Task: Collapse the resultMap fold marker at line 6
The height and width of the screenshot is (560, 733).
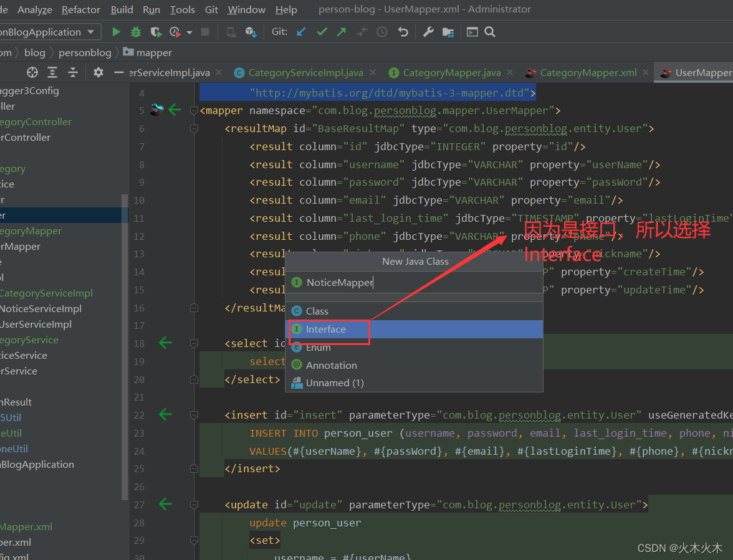Action: 194,129
